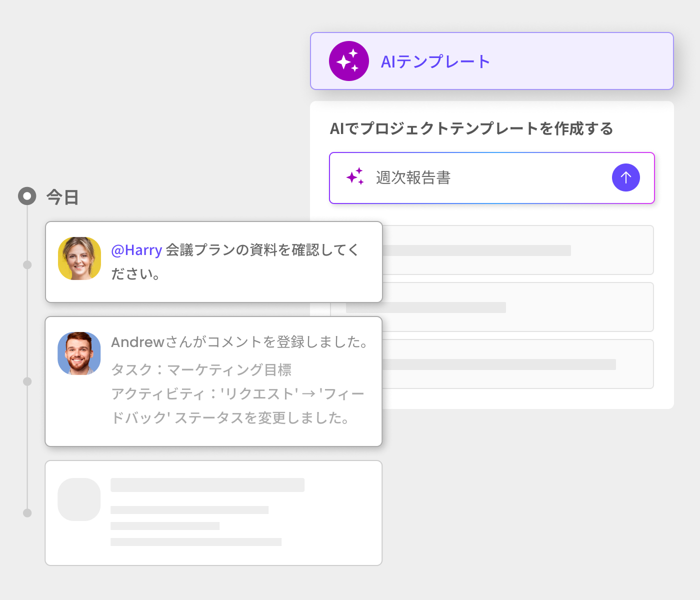Open the woman's avatar on the mention card
Viewport: 700px width, 600px height.
click(x=79, y=258)
